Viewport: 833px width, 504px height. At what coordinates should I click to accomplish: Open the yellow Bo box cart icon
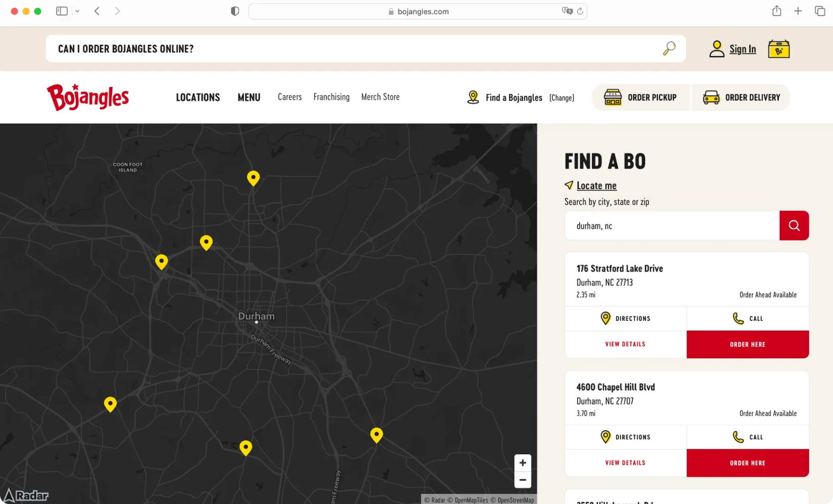pyautogui.click(x=779, y=49)
